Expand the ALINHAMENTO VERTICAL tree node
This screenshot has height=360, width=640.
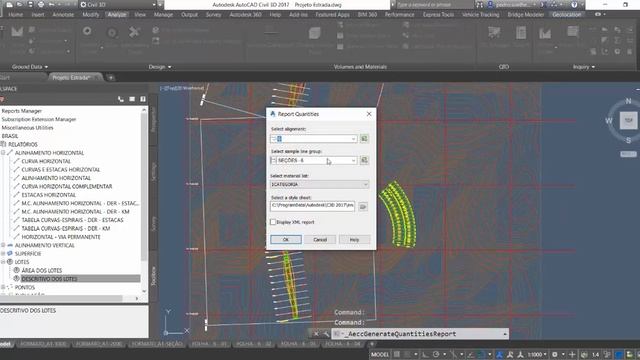pos(3,245)
